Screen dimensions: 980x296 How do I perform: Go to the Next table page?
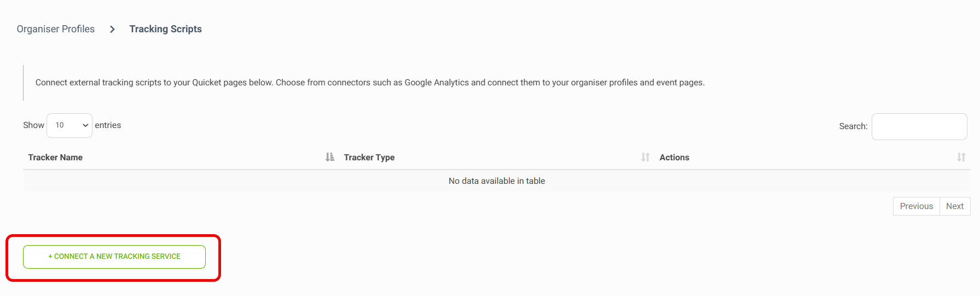[x=955, y=206]
